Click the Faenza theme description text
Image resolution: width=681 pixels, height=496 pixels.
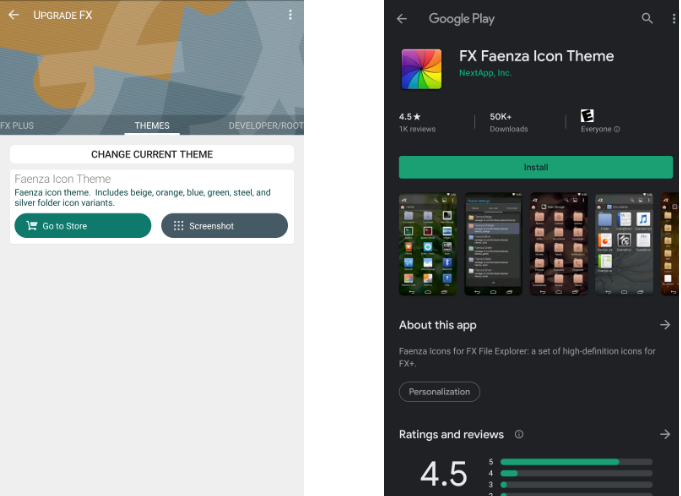[x=142, y=198]
